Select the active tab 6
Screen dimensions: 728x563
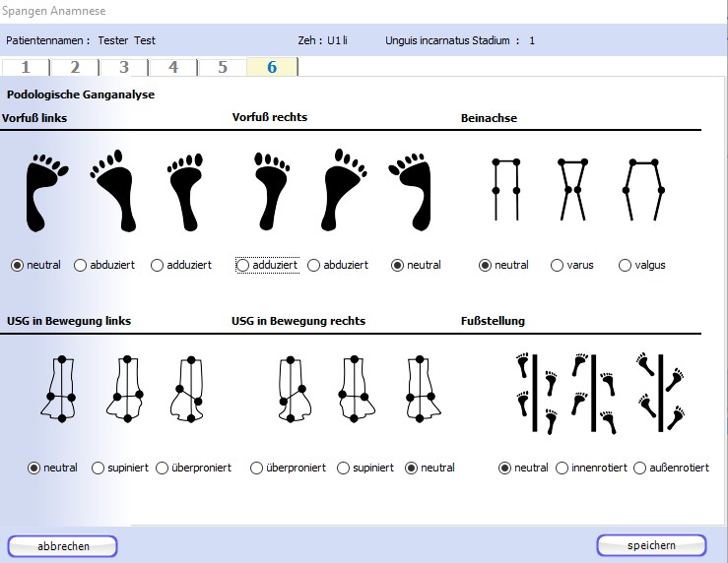[x=272, y=67]
